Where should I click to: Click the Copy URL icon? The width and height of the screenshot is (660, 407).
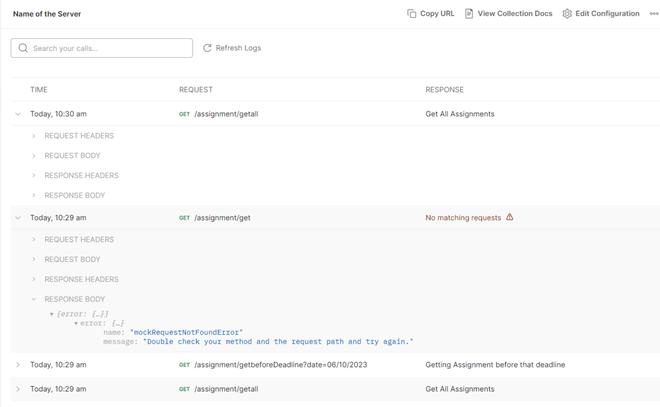pyautogui.click(x=411, y=14)
